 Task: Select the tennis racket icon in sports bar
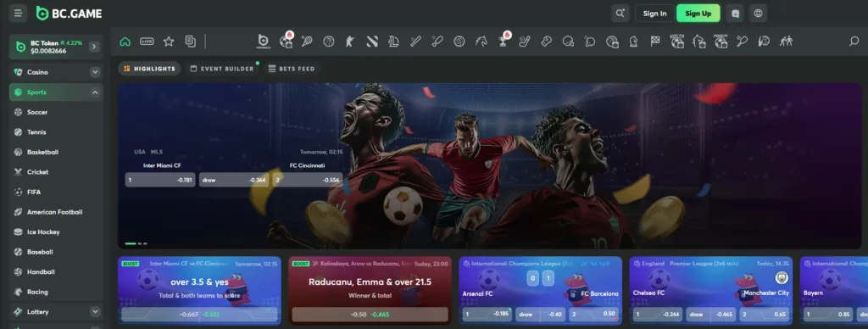(307, 42)
